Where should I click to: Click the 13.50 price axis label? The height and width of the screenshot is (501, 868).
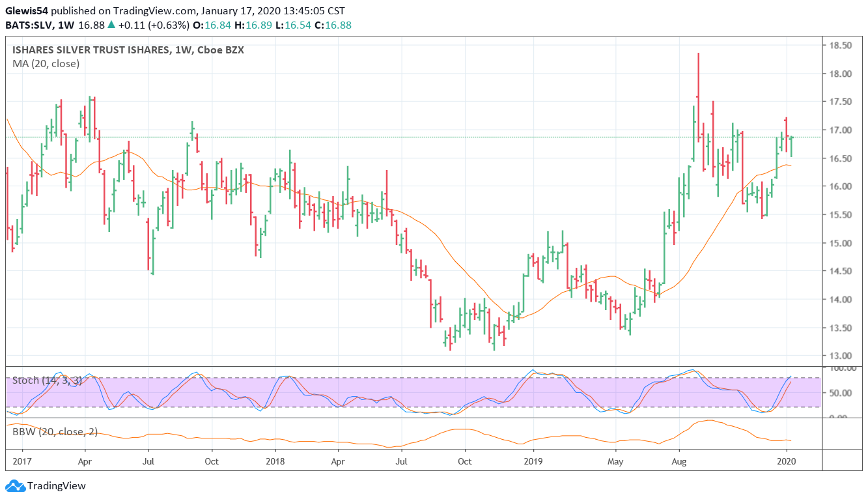tap(840, 328)
